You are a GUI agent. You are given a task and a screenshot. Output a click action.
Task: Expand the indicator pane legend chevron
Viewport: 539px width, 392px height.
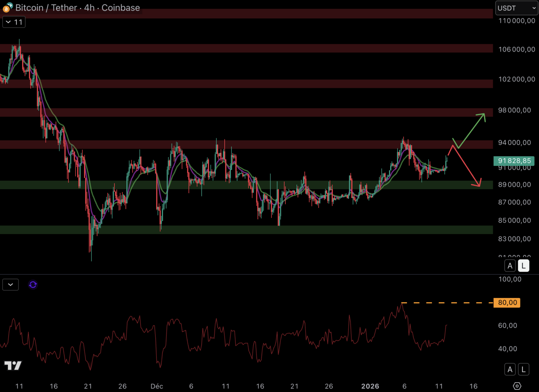[11, 285]
